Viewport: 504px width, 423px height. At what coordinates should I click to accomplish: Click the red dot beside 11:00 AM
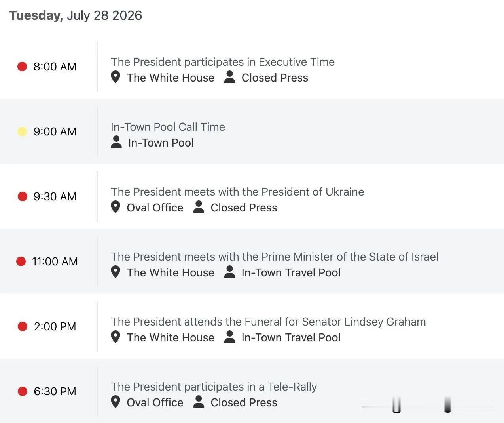(x=21, y=261)
